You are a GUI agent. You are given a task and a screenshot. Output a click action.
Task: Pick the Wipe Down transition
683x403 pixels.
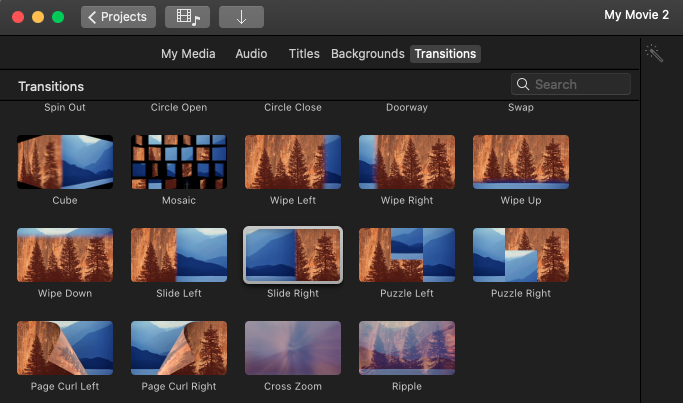[x=65, y=255]
